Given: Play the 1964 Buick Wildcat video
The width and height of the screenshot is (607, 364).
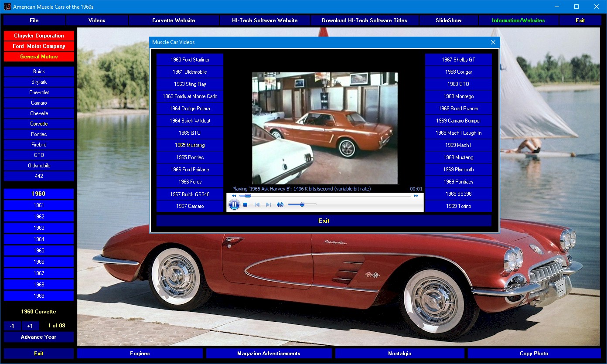Looking at the screenshot, I should (190, 121).
